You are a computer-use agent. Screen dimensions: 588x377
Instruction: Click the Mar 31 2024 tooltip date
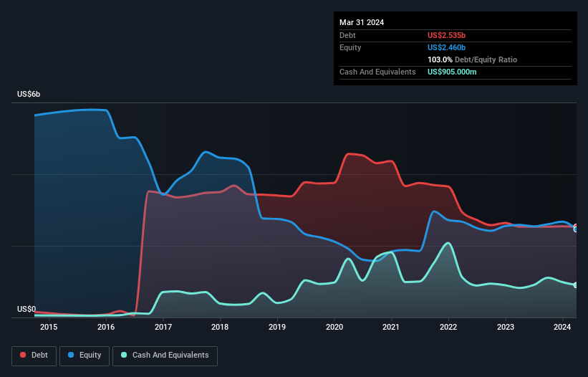tap(362, 22)
